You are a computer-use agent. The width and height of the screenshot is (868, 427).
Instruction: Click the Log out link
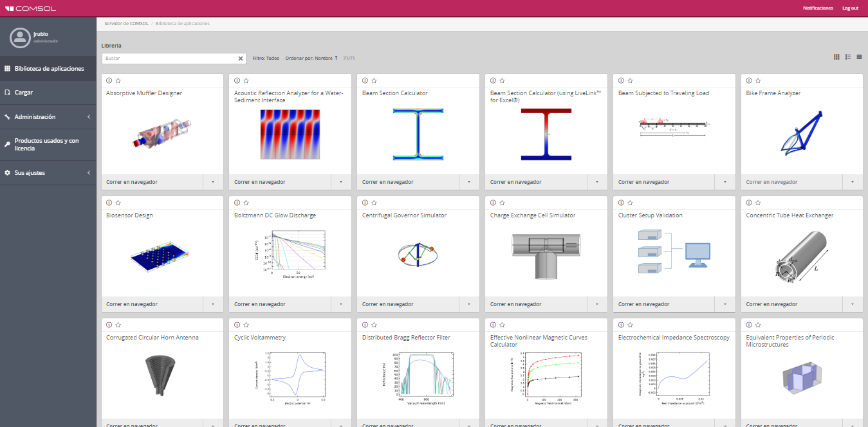[x=850, y=8]
